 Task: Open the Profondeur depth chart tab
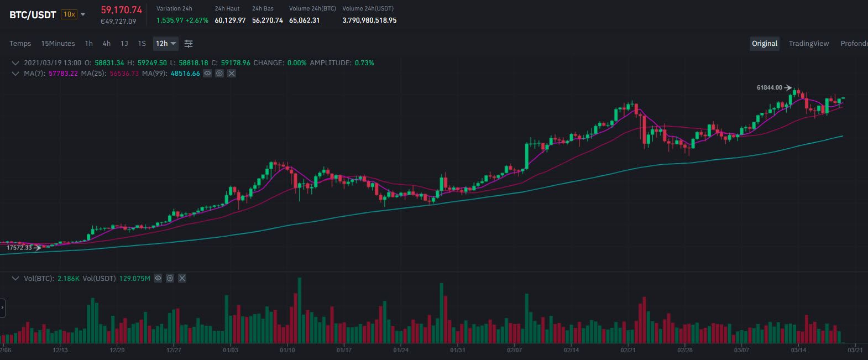854,44
